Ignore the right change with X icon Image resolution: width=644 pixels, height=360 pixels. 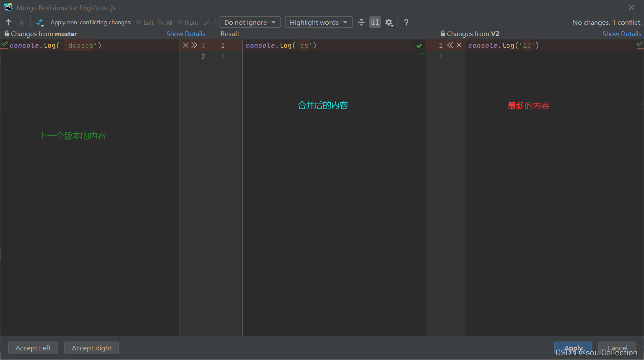459,45
